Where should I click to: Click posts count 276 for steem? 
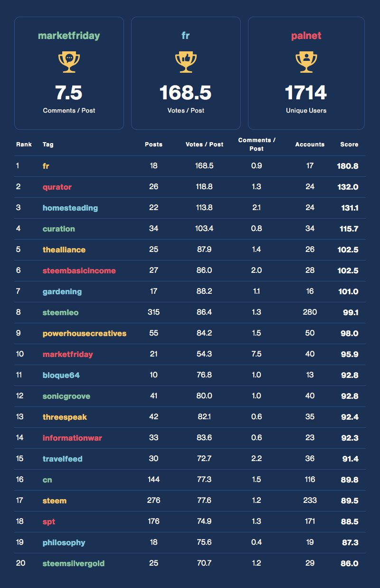153,501
